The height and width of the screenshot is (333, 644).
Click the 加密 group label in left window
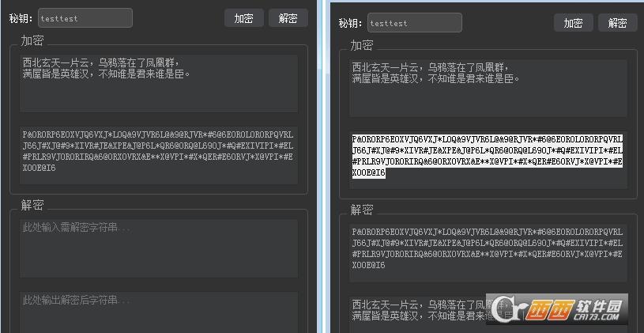32,40
